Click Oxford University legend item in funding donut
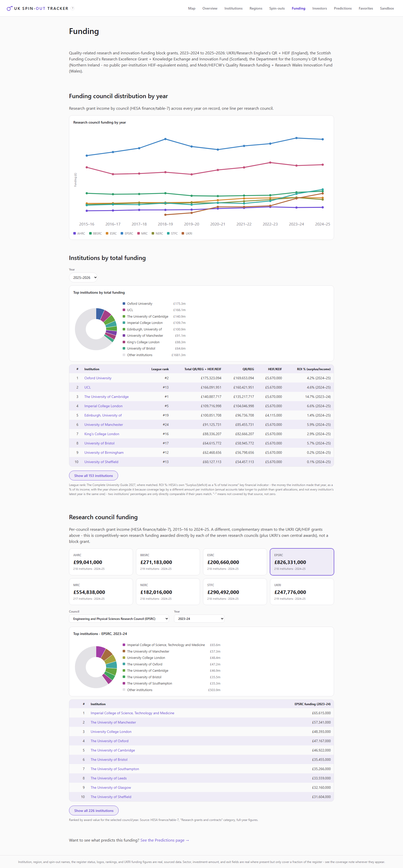 [154, 304]
